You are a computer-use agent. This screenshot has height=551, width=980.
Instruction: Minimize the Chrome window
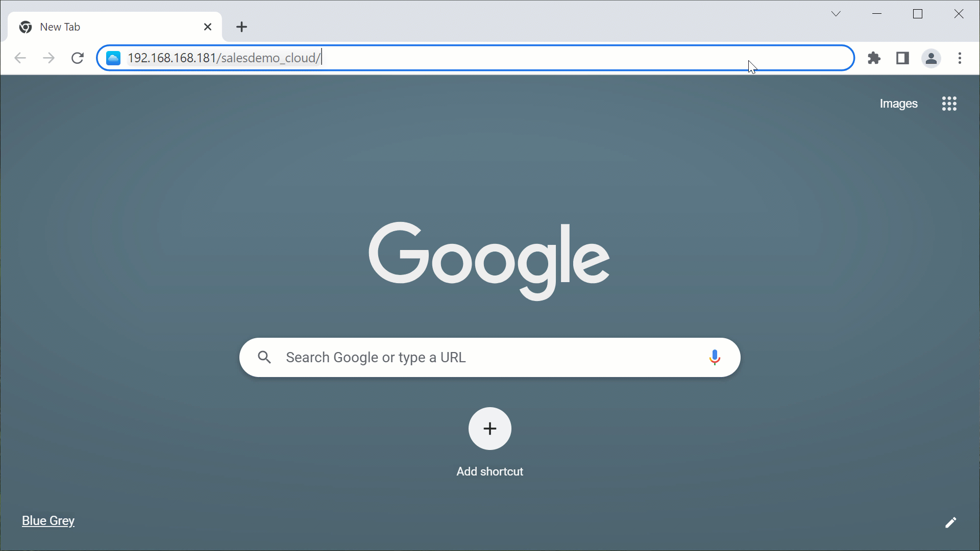coord(877,14)
